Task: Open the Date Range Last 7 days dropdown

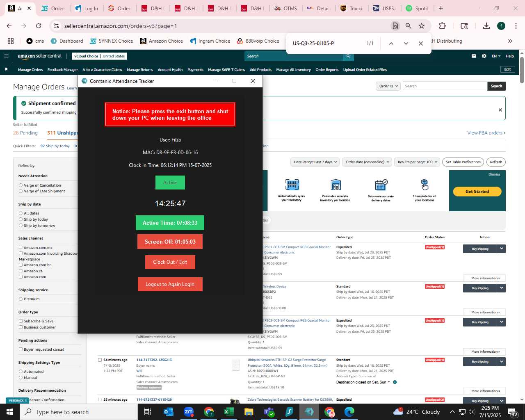Action: click(x=315, y=162)
